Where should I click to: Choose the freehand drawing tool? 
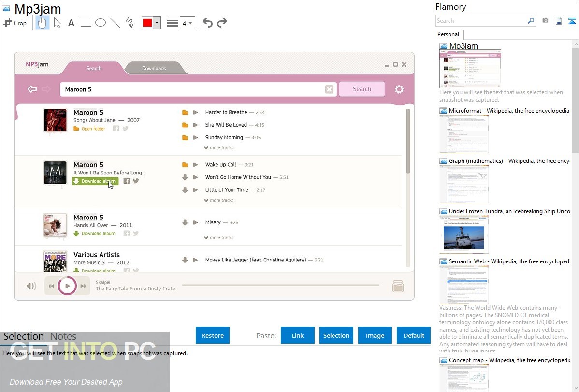click(x=130, y=23)
